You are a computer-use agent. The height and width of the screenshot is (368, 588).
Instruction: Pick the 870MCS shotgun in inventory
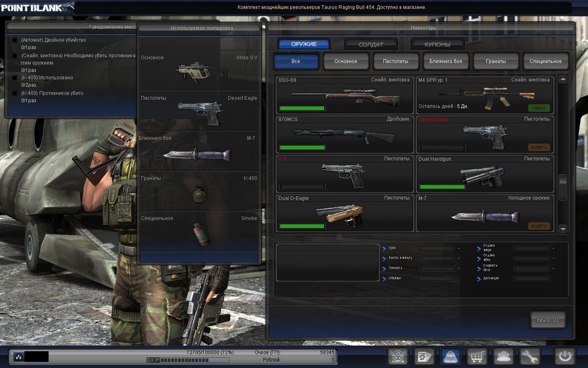(345, 134)
